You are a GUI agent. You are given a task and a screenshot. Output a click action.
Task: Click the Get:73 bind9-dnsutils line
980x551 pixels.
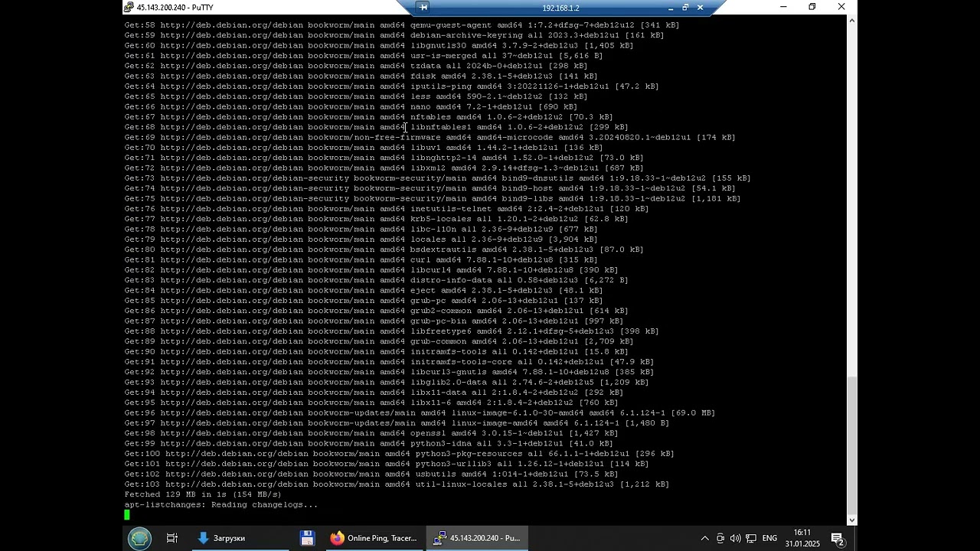[x=438, y=178]
